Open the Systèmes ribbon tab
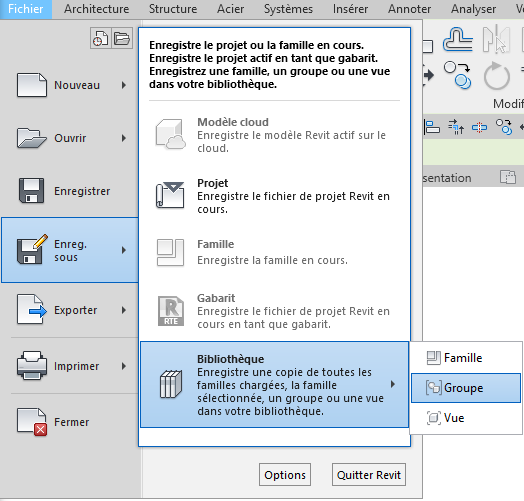The height and width of the screenshot is (501, 524). click(x=288, y=9)
